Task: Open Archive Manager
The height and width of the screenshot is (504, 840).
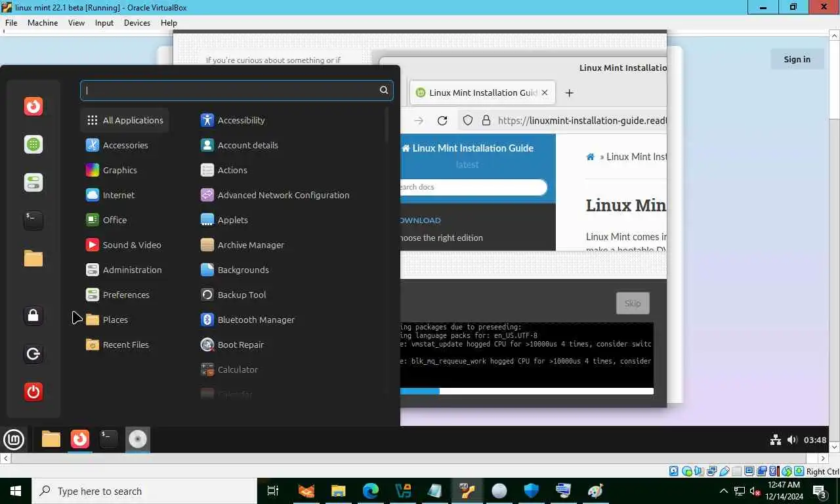Action: coord(242,245)
